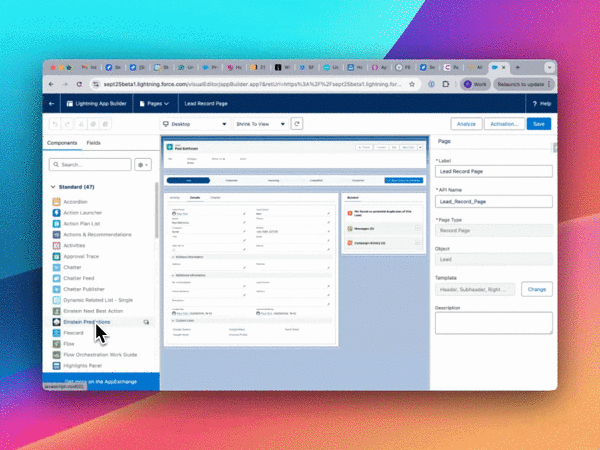The image size is (600, 450).
Task: Click the Save button
Action: (539, 124)
